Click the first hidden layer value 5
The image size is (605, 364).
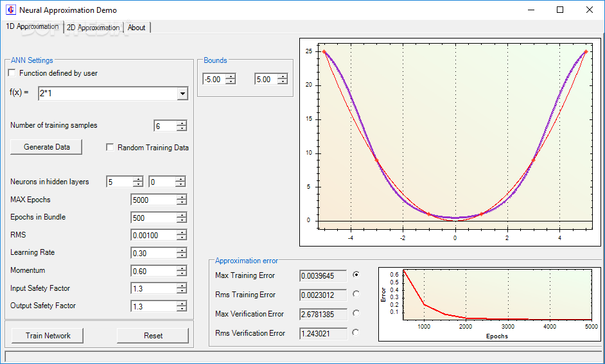point(119,182)
